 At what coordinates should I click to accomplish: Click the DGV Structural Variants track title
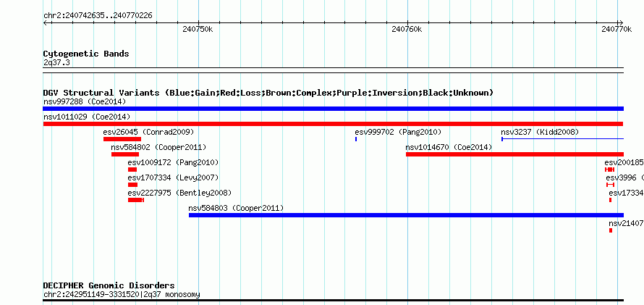point(268,93)
